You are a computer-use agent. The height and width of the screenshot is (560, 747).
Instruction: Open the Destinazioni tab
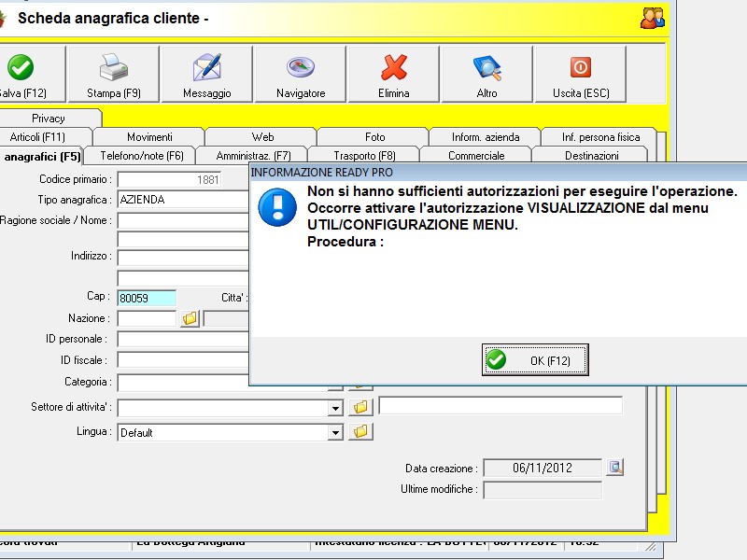click(591, 156)
